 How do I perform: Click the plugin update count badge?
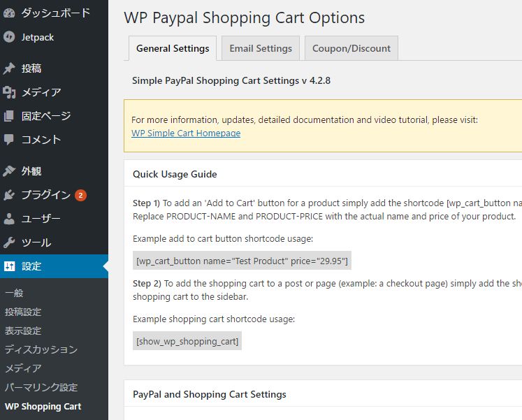pyautogui.click(x=80, y=196)
